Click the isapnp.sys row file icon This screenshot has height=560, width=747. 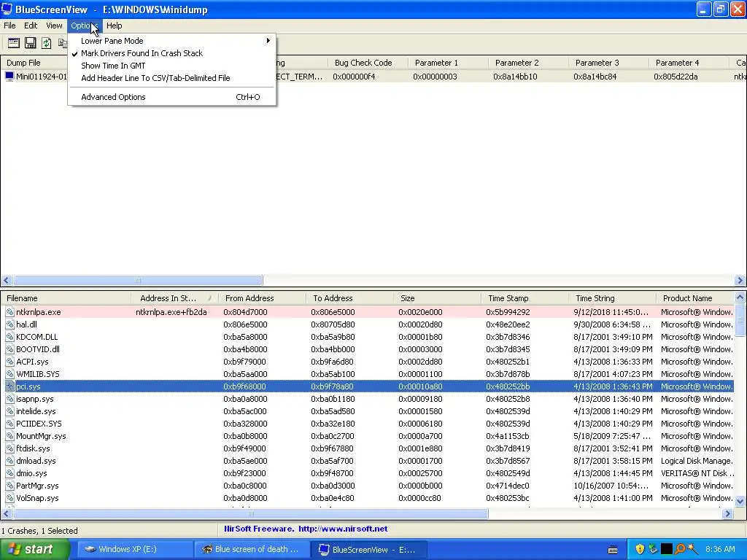point(9,399)
